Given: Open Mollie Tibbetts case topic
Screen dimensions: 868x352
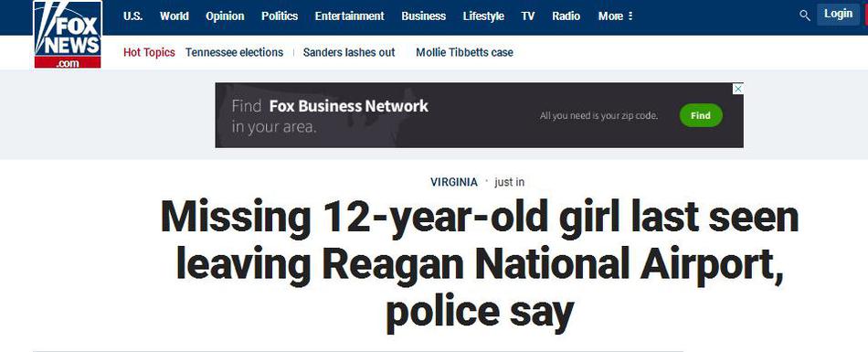Looking at the screenshot, I should pyautogui.click(x=464, y=53).
